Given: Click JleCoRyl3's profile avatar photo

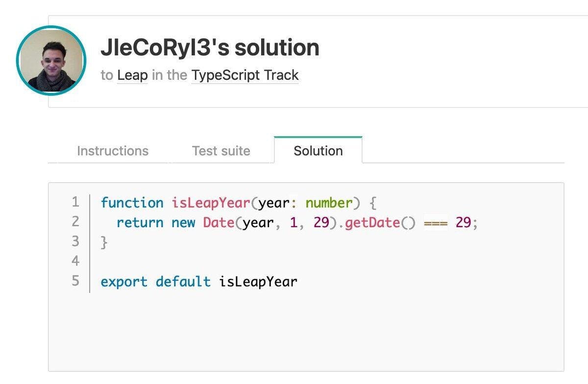Looking at the screenshot, I should (51, 61).
